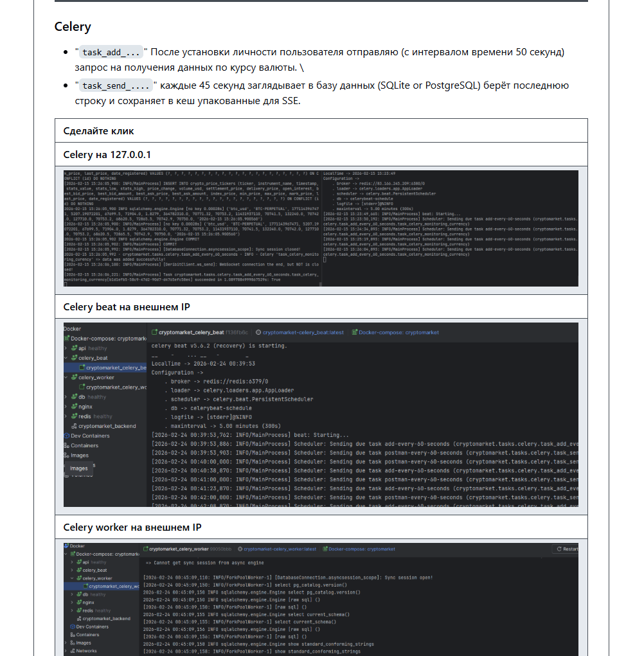Open the Celery beat Docker log screenshot

[321, 414]
